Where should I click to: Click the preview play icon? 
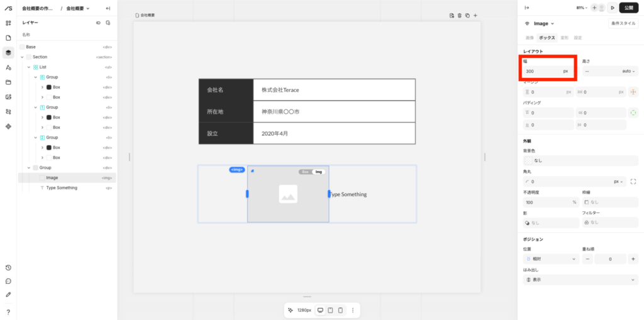[x=612, y=8]
